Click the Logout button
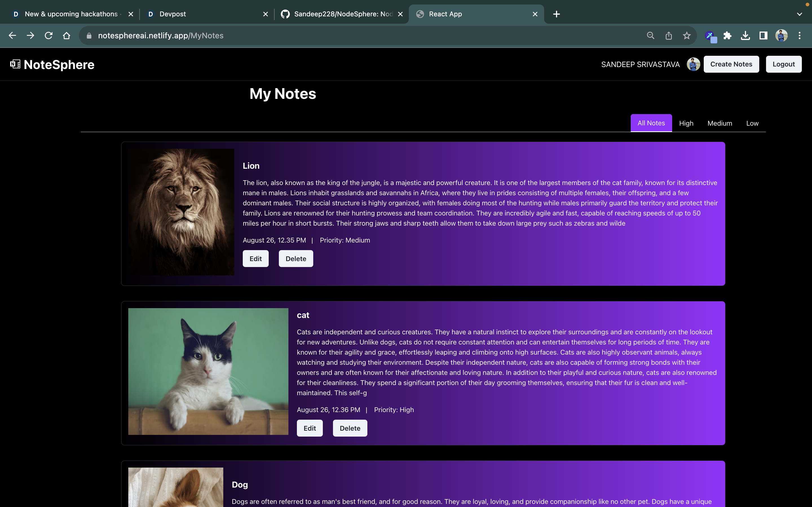Image resolution: width=812 pixels, height=507 pixels. coord(784,64)
